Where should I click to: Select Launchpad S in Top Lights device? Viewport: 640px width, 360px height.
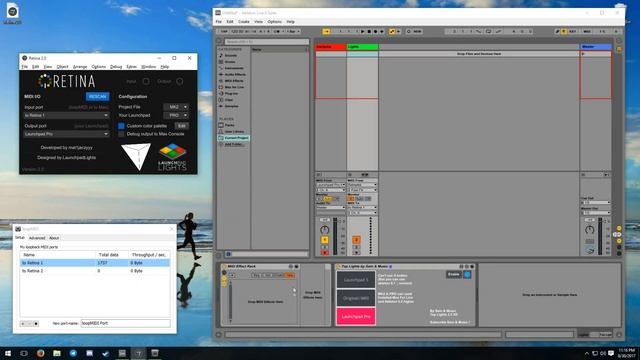click(356, 280)
